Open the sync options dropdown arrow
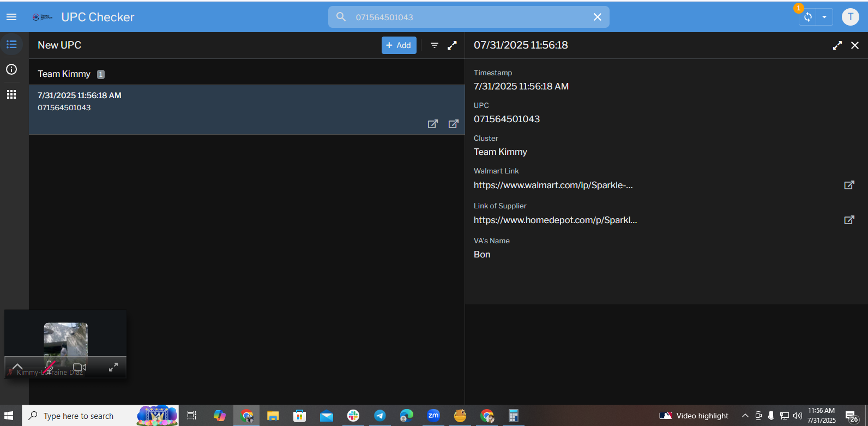This screenshot has width=868, height=426. coord(824,17)
